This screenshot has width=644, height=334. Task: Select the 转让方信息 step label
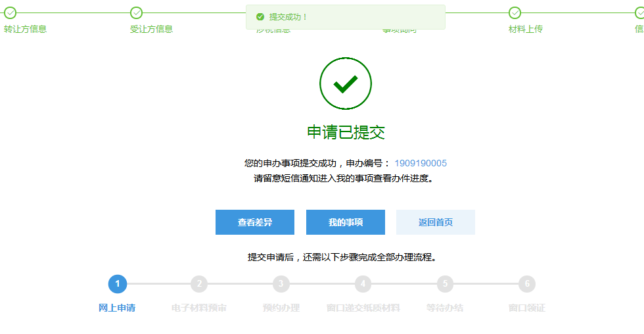pos(25,29)
